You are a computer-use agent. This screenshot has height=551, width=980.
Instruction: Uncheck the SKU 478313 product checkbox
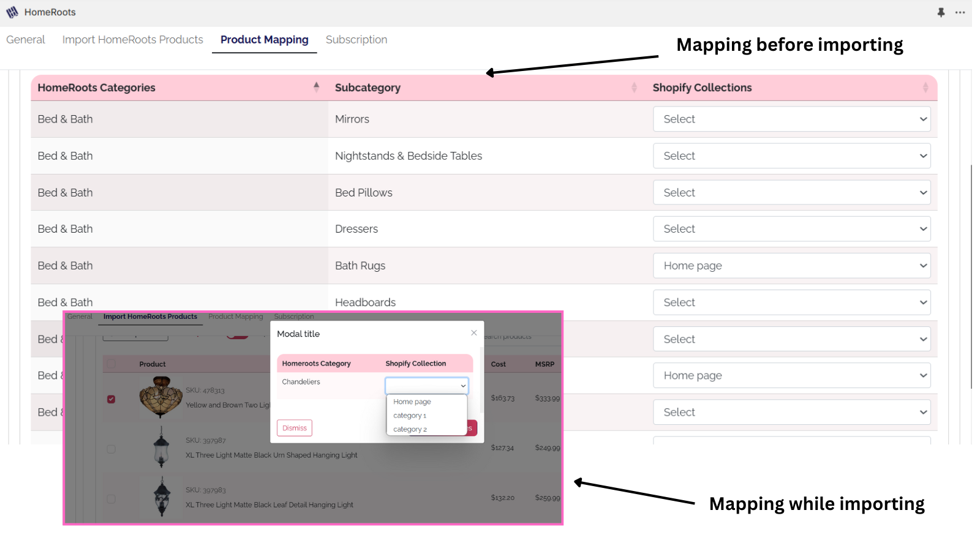coord(111,399)
